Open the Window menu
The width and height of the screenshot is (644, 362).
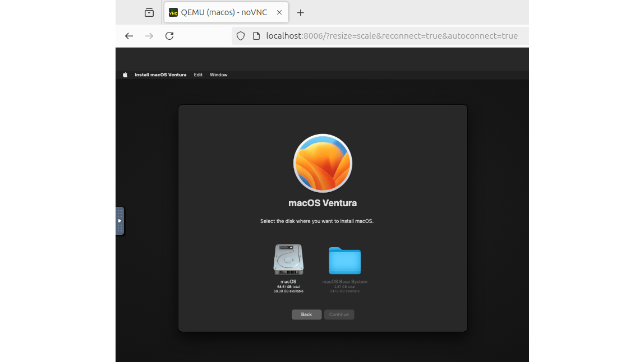click(x=219, y=75)
